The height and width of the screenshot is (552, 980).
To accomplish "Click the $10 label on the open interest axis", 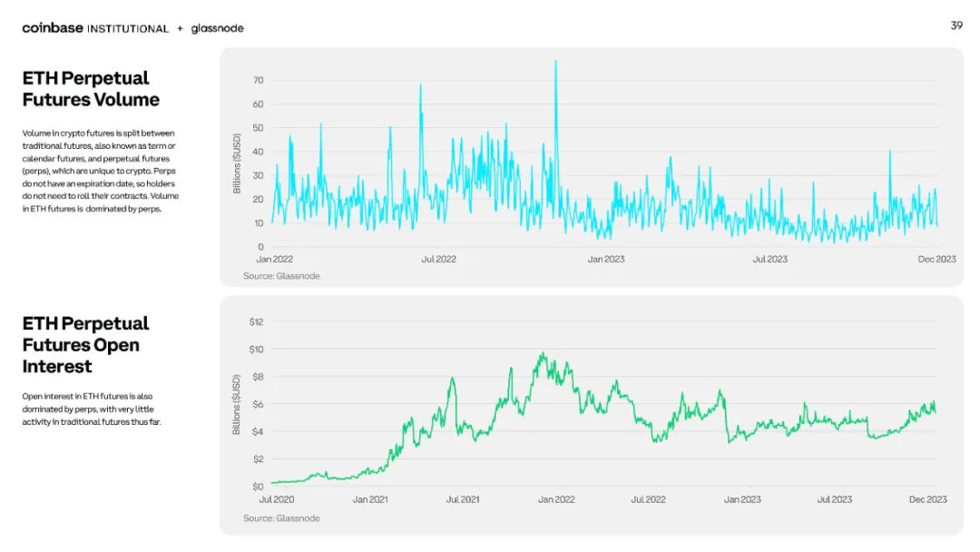I will (x=256, y=350).
